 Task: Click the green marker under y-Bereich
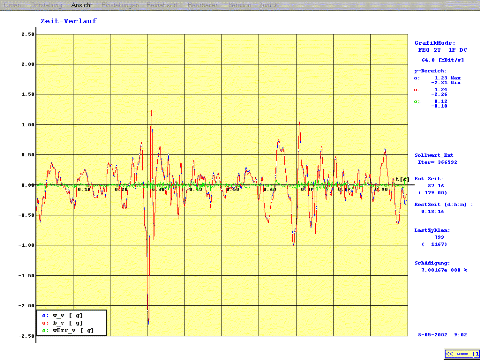click(x=416, y=102)
